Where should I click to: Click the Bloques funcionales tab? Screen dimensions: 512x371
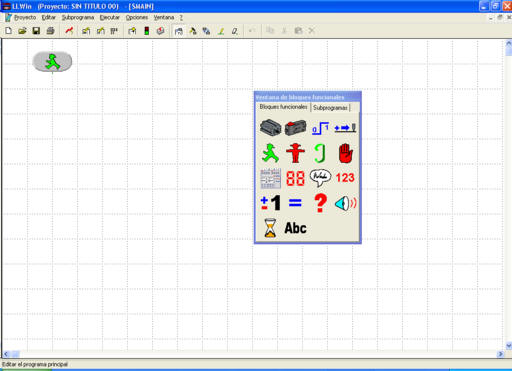[283, 107]
